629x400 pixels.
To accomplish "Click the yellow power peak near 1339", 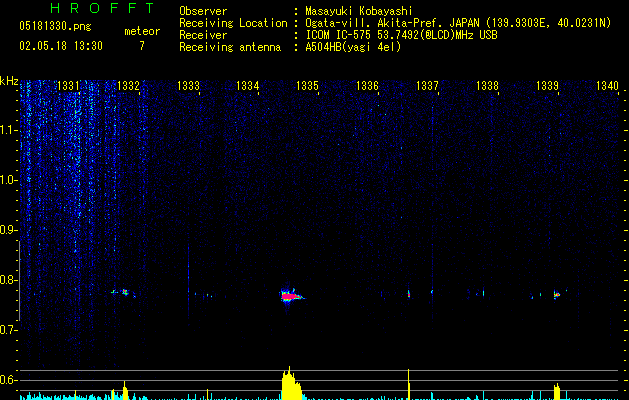I will 557,392.
